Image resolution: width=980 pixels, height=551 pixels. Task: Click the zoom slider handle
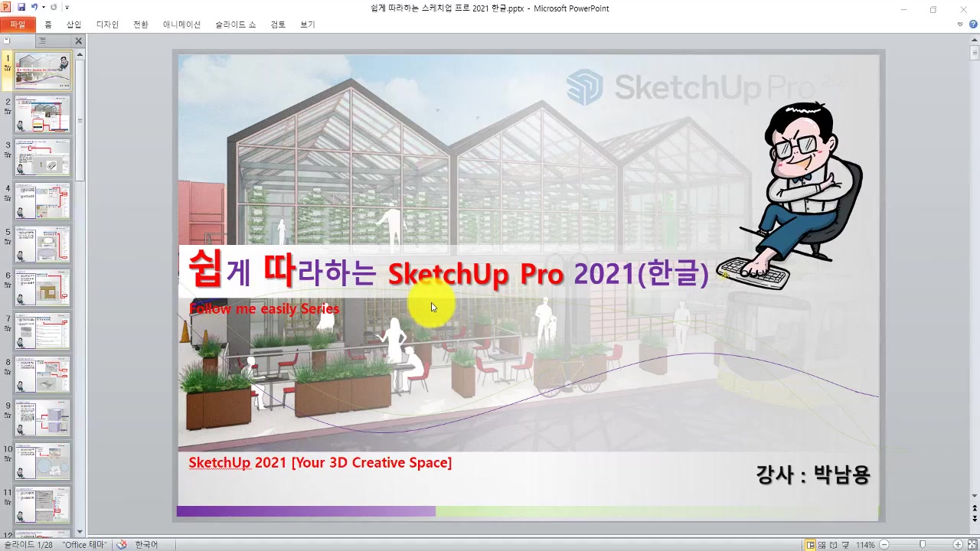click(923, 545)
